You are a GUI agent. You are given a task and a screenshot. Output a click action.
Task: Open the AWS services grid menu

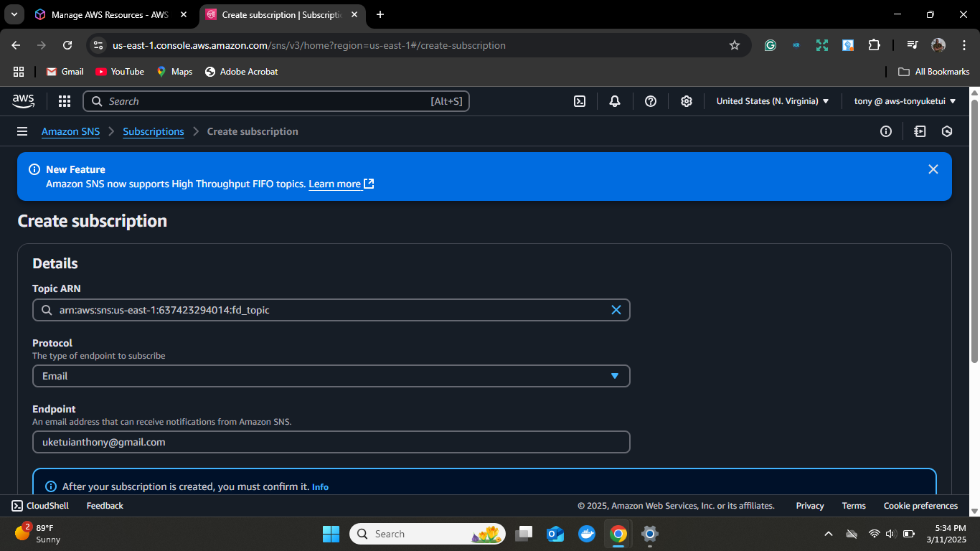[x=65, y=101]
